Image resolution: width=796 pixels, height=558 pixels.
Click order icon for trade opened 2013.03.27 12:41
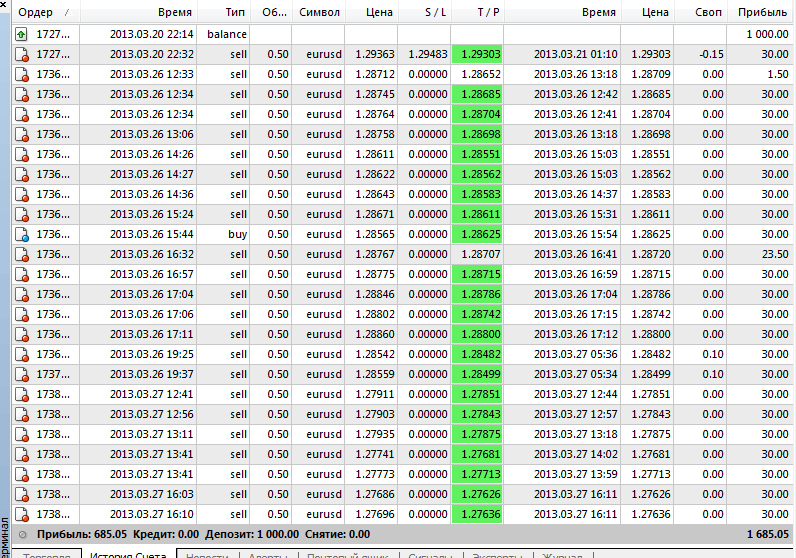pyautogui.click(x=22, y=395)
